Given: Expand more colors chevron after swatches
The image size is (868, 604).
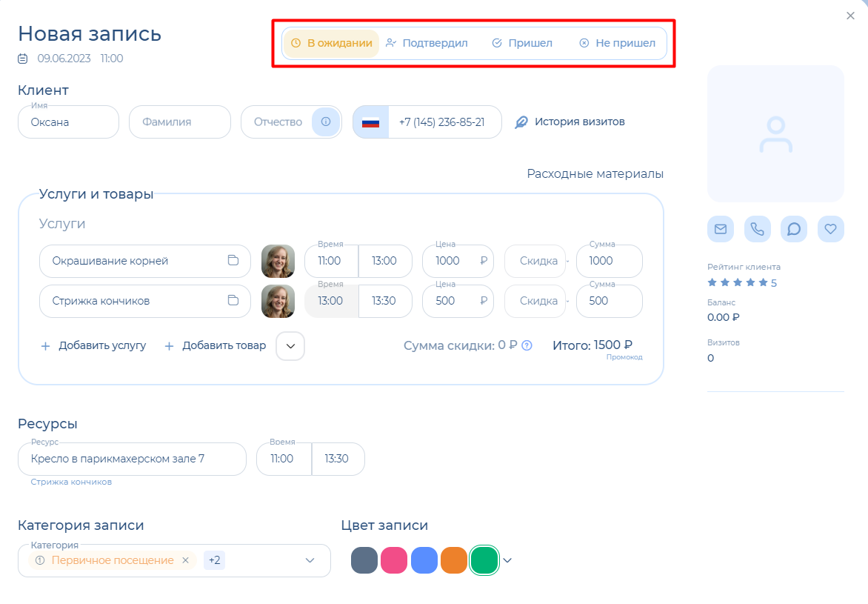Looking at the screenshot, I should pyautogui.click(x=507, y=560).
